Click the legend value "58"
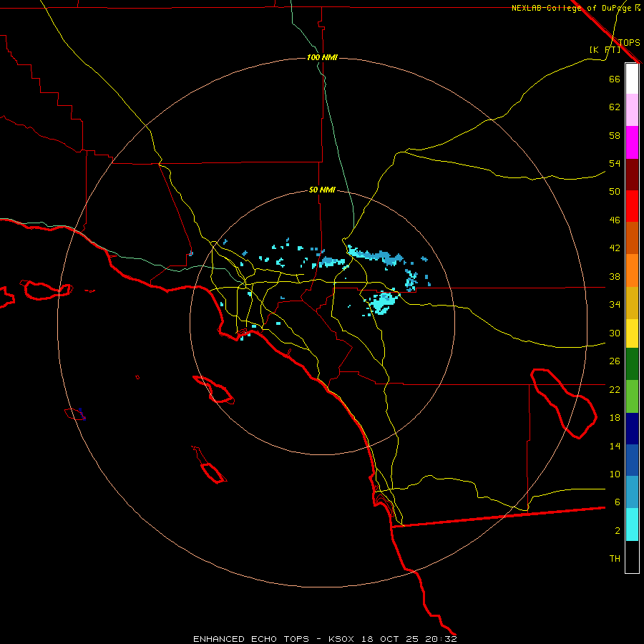644x644 pixels. coord(615,135)
